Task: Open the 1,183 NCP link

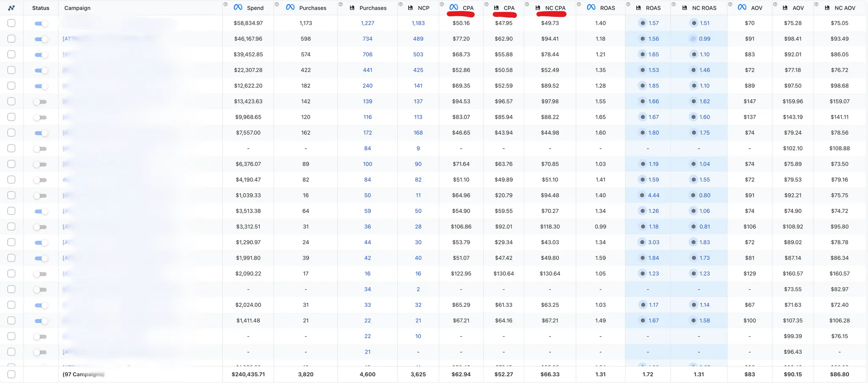Action: [418, 23]
